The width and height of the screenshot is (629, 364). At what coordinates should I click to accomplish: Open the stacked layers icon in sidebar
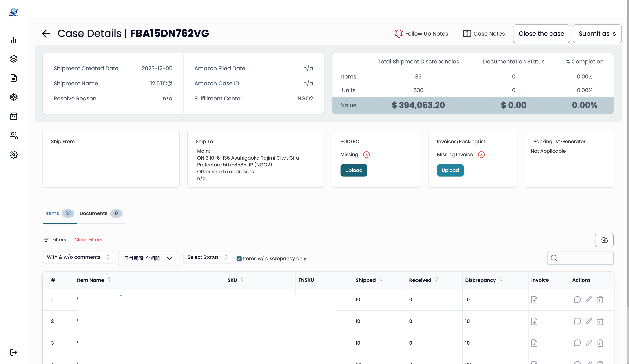tap(14, 59)
